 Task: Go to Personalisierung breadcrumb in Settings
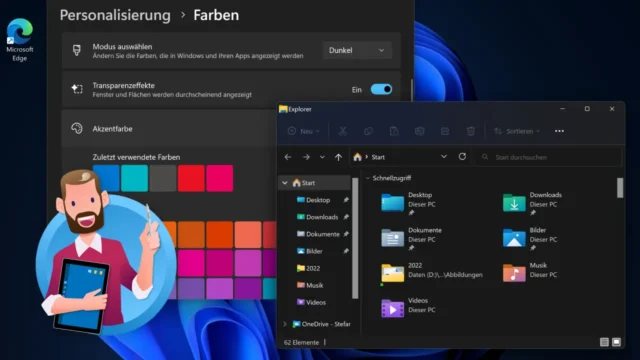[115, 15]
